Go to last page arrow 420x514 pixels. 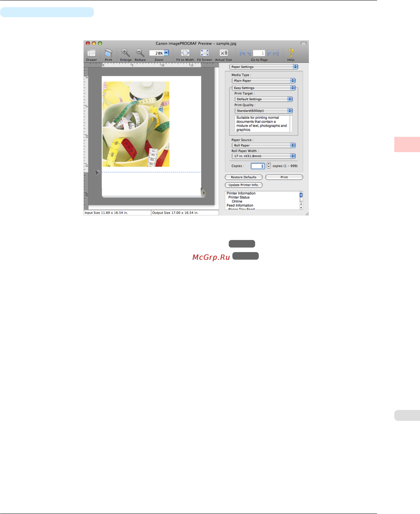(x=276, y=53)
